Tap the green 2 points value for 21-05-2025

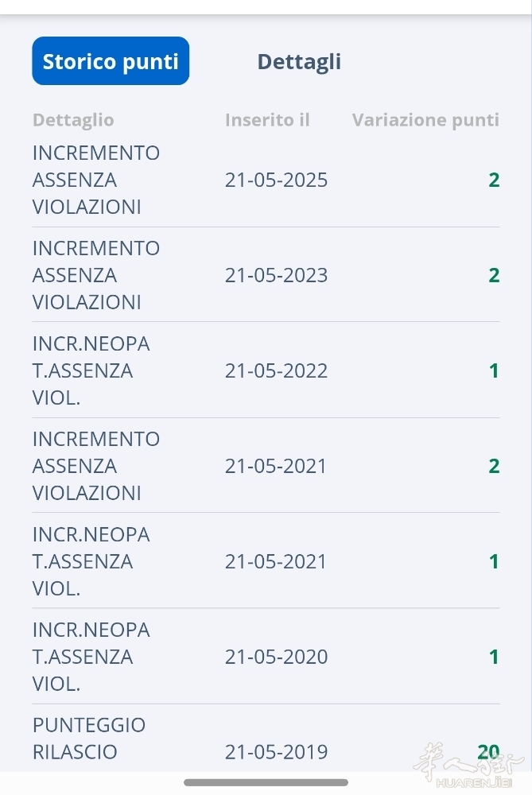494,180
